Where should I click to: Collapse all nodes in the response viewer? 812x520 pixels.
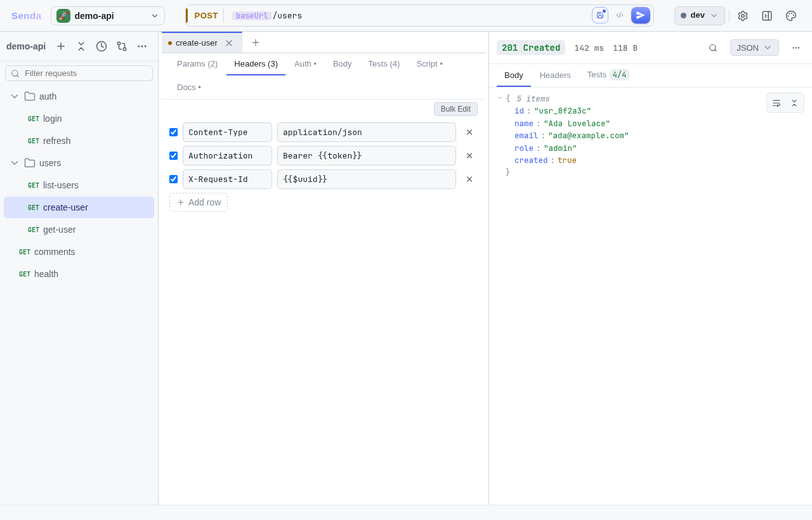click(x=794, y=103)
